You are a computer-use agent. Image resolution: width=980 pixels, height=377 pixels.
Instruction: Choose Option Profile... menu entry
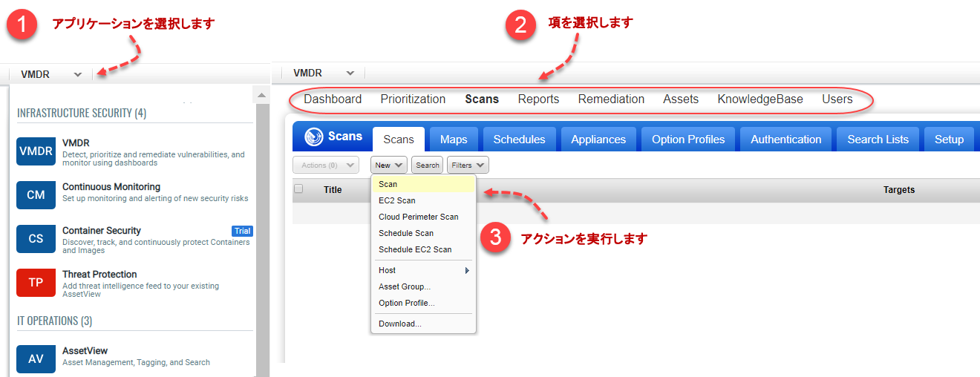coord(423,303)
